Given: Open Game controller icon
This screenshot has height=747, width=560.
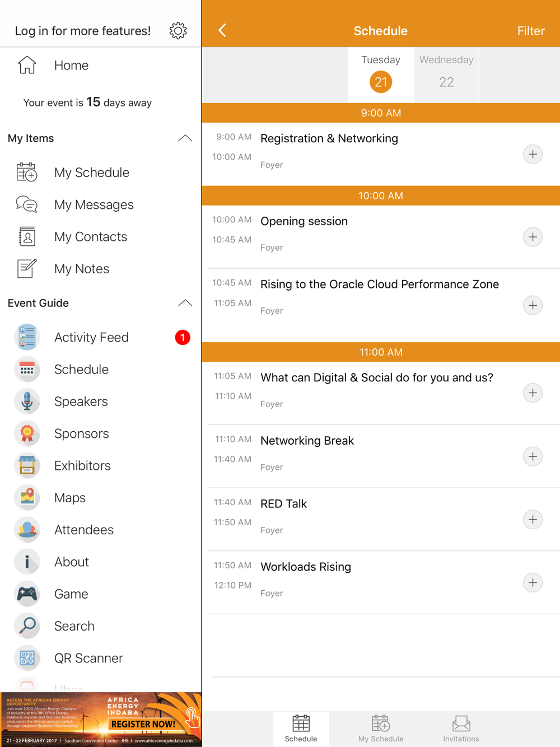Looking at the screenshot, I should [x=27, y=594].
